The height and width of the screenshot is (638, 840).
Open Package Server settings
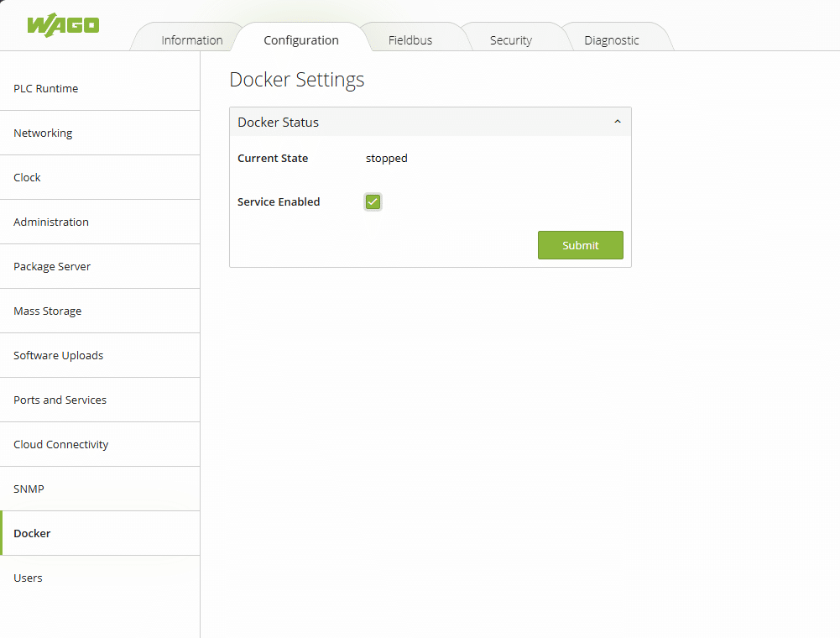100,266
